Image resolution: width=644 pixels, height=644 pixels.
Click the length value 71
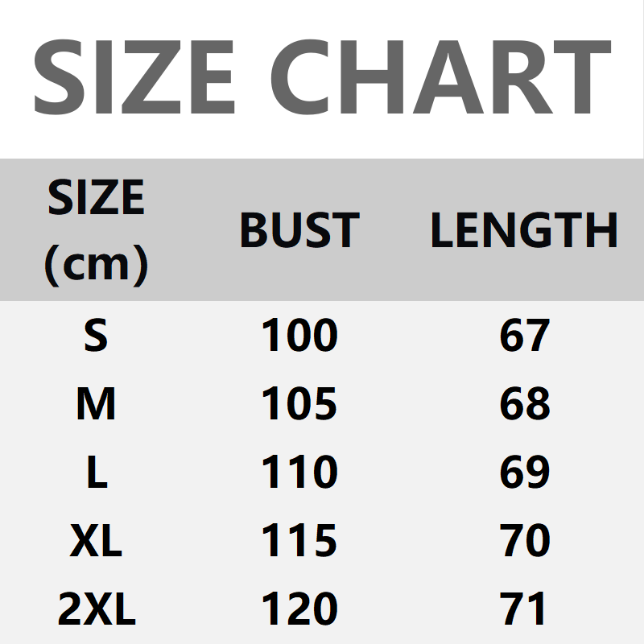tap(524, 609)
